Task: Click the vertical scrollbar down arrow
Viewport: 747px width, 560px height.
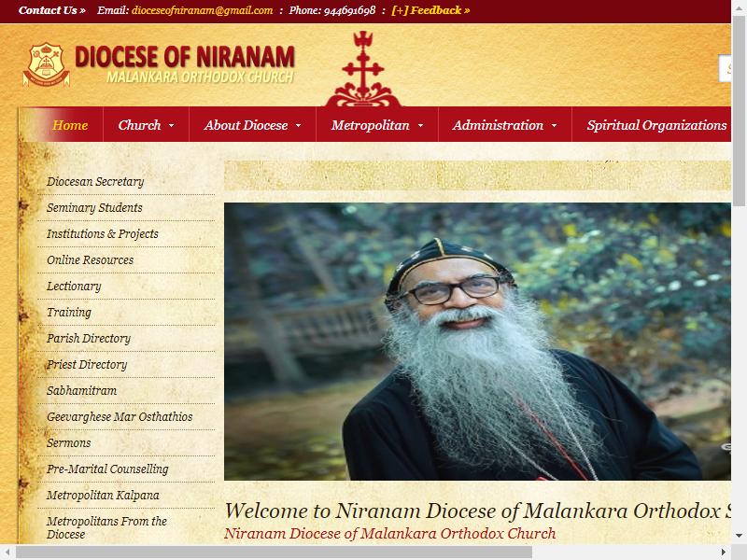Action: 739,535
